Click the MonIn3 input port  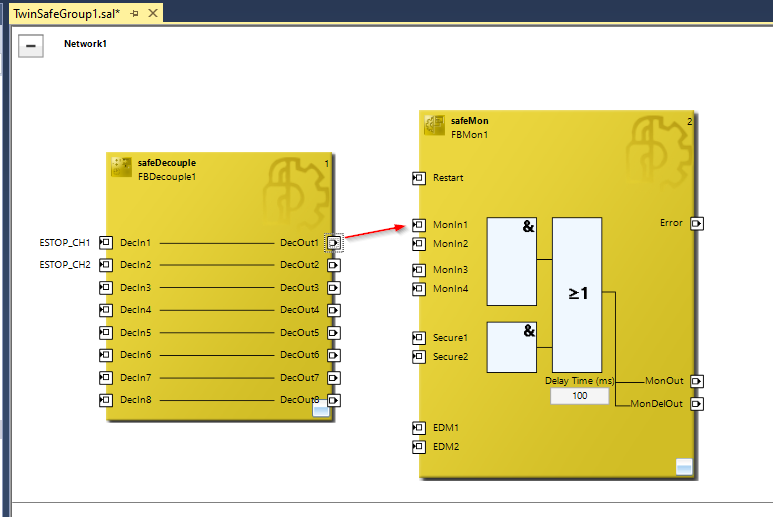(419, 270)
